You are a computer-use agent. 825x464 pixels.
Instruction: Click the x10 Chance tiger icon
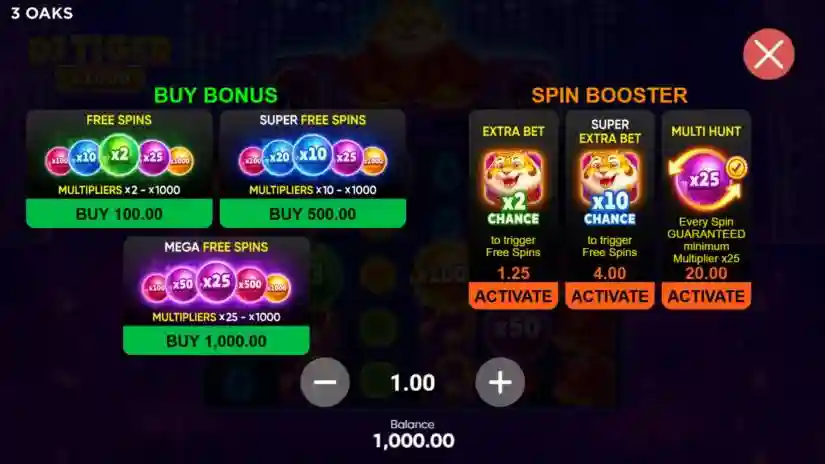pyautogui.click(x=610, y=188)
